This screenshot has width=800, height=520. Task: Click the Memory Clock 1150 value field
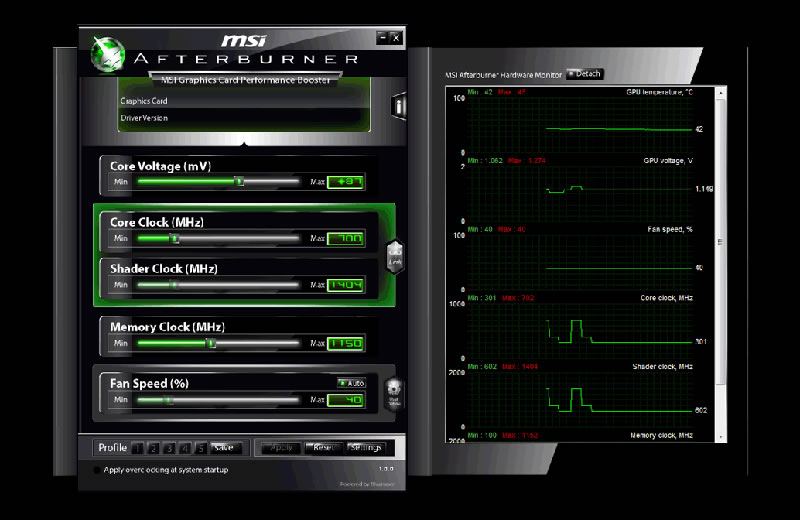[x=345, y=343]
